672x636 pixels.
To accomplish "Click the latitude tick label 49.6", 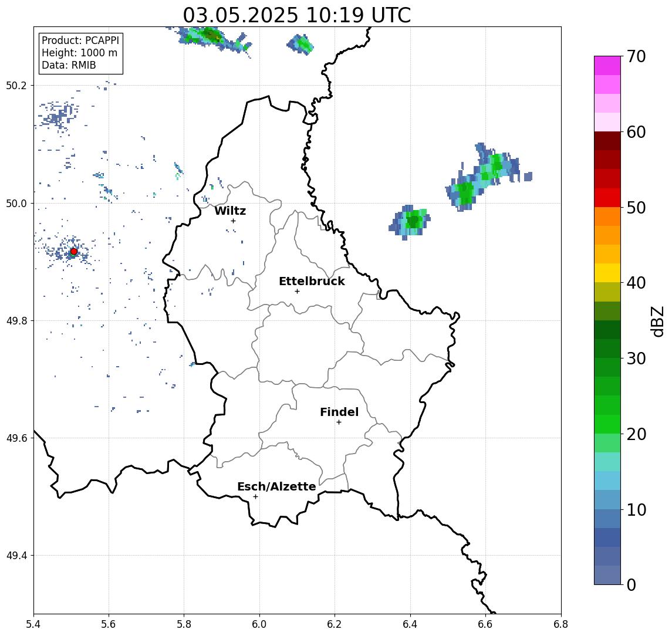I will tap(16, 438).
